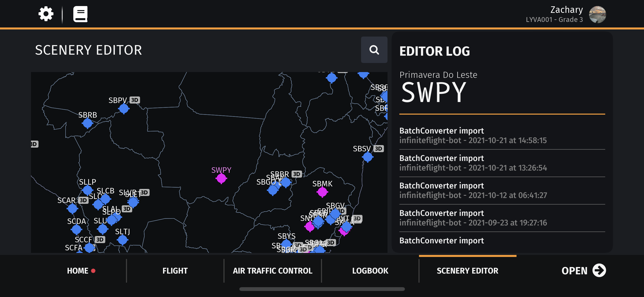Open the user guide book icon
Screen dimensions: 644x297
pyautogui.click(x=80, y=14)
